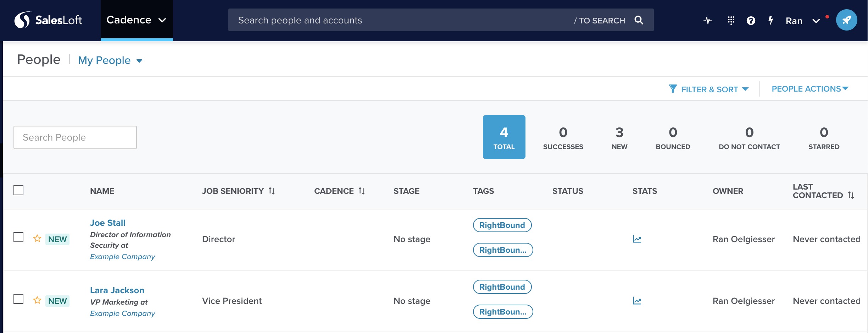Click Joe Stall's Ran Oelgiesser owner cell
The image size is (868, 333).
[744, 239]
